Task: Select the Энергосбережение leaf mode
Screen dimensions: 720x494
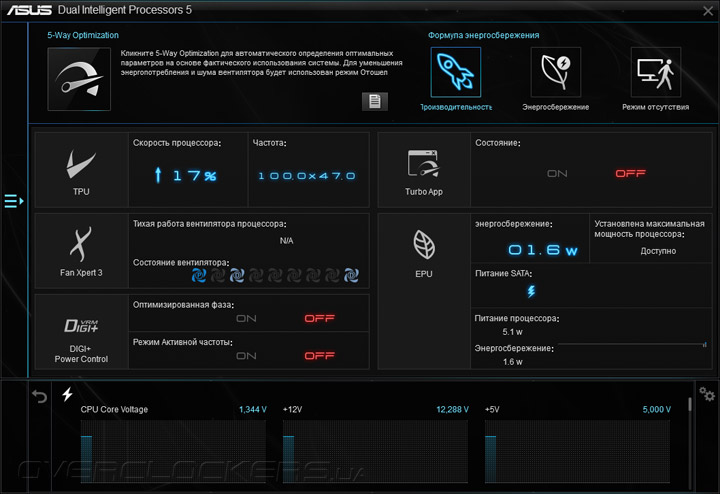Action: point(556,72)
